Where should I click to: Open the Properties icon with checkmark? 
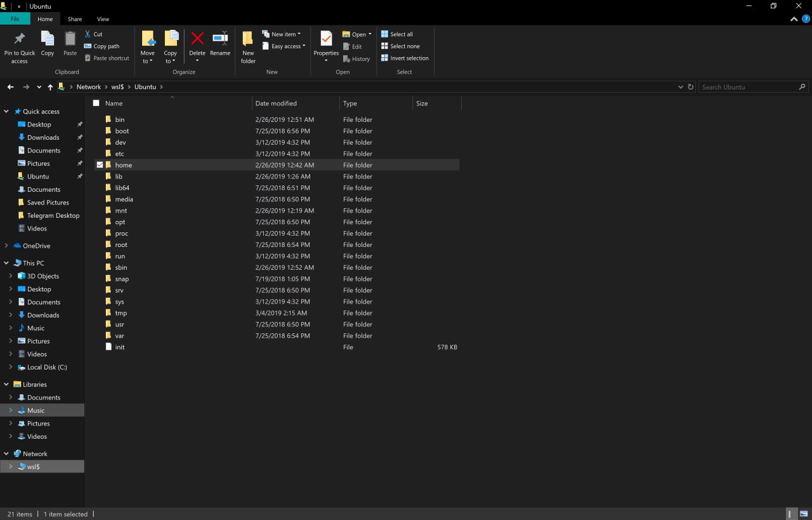coord(326,38)
